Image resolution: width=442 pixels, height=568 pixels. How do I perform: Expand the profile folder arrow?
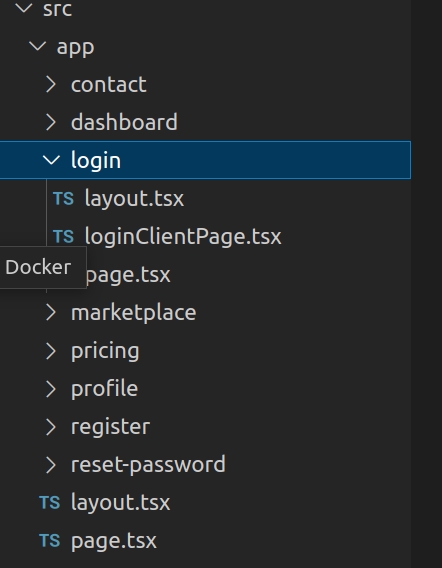point(51,389)
